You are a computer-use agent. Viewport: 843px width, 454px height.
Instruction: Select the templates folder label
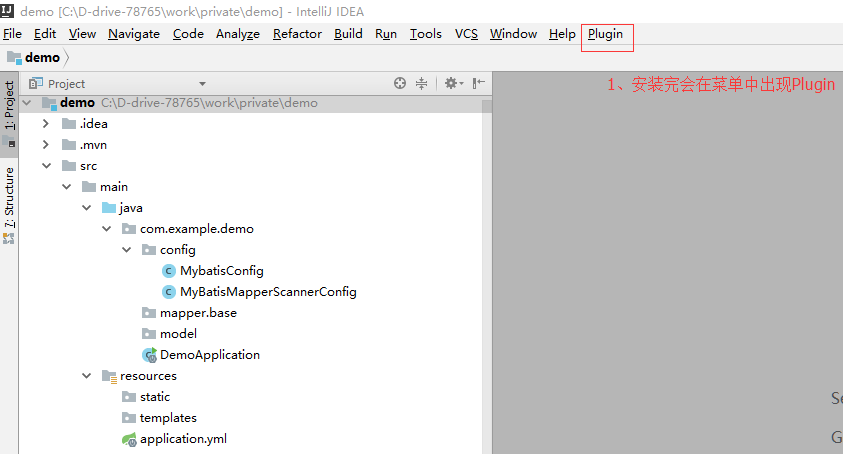tap(168, 418)
